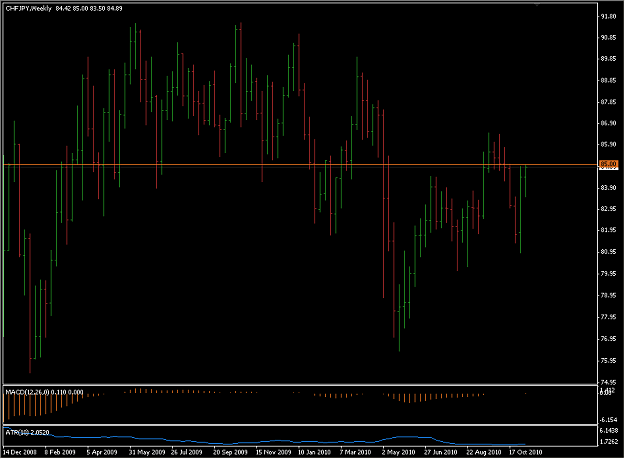Image resolution: width=625 pixels, height=459 pixels.
Task: Click the 75.95 price axis label
Action: (609, 361)
